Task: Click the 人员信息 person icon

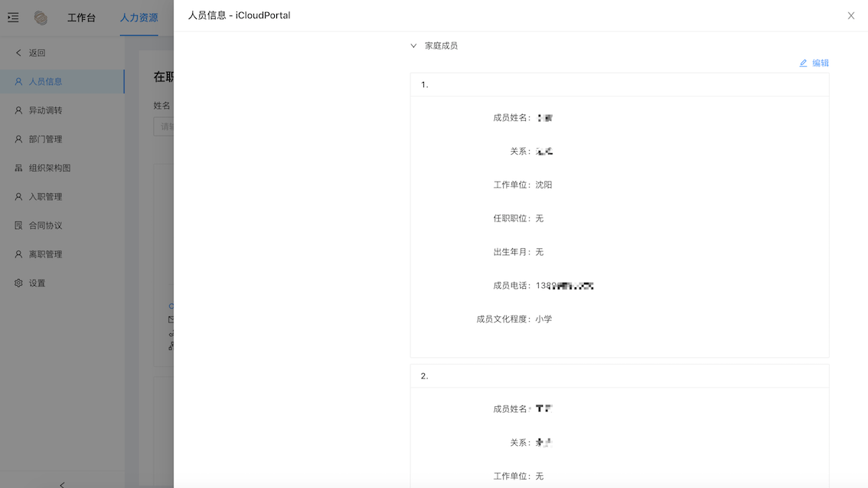Action: coord(18,81)
